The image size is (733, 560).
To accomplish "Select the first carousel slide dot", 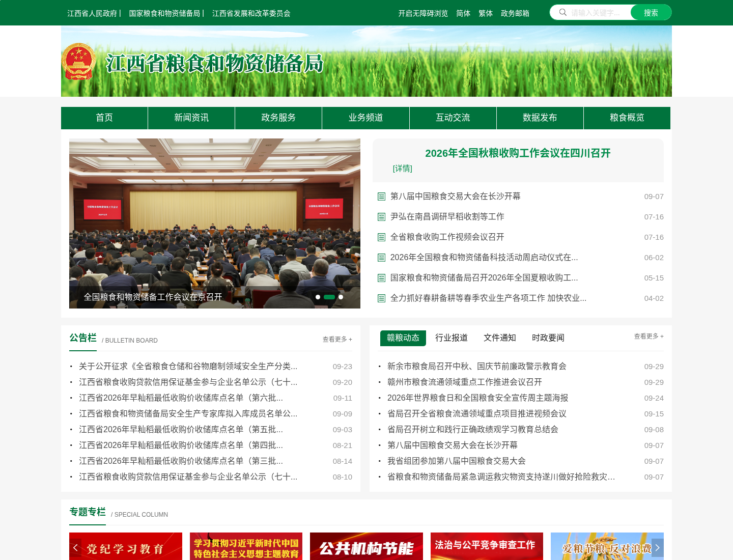I will [x=318, y=297].
